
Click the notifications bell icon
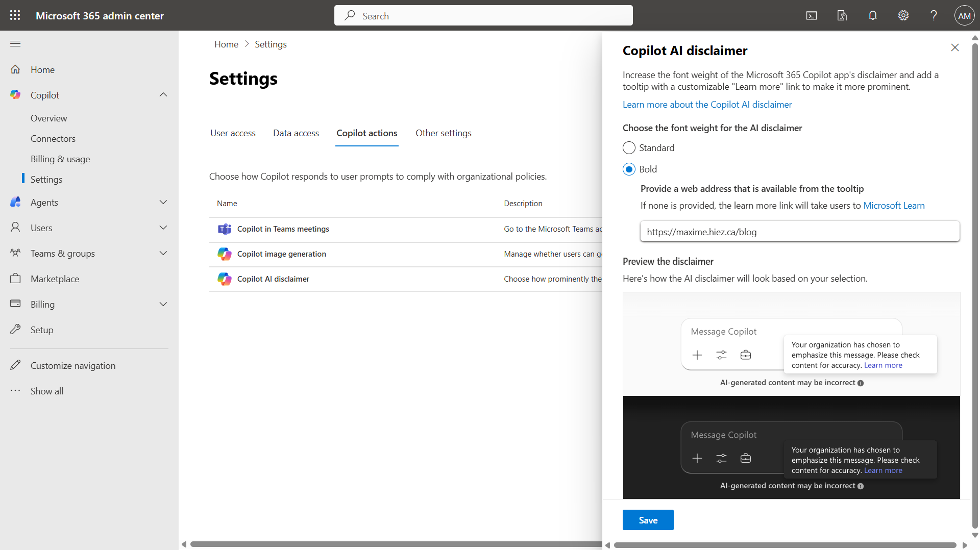[x=872, y=15]
